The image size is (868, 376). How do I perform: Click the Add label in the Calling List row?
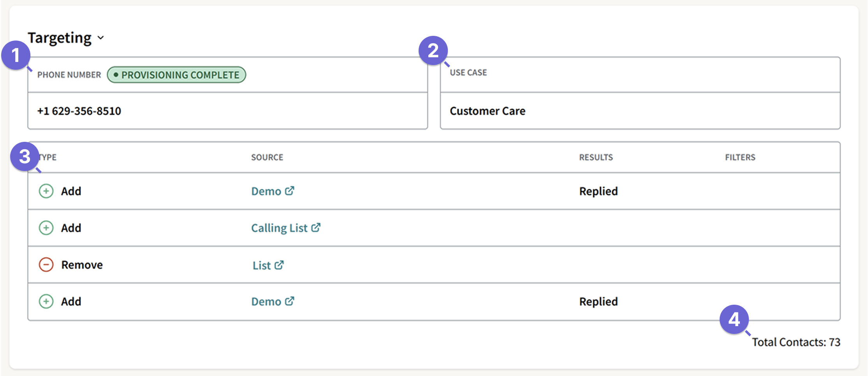tap(71, 228)
